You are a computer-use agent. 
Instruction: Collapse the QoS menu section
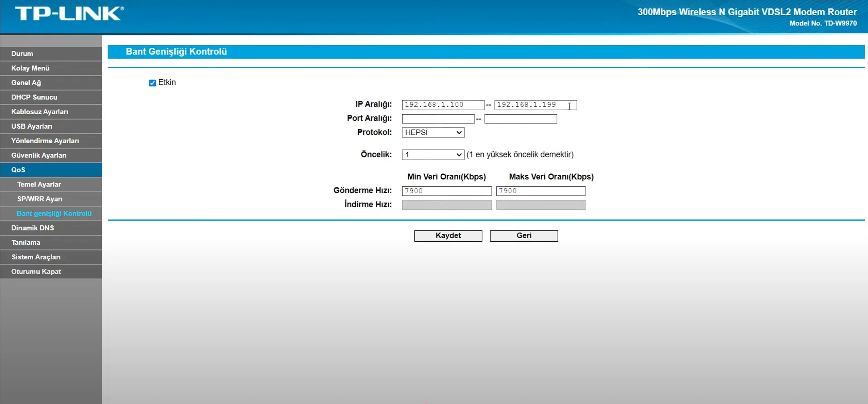tap(18, 170)
